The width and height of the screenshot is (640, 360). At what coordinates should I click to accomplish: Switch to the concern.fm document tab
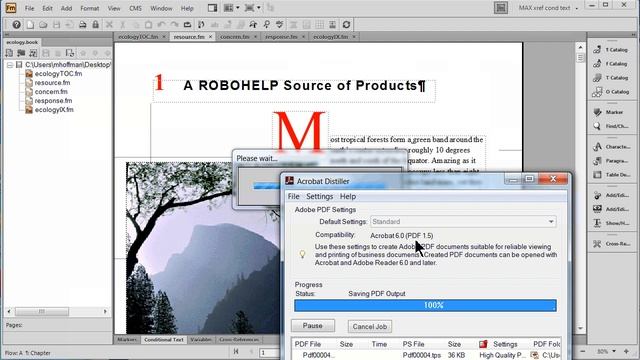point(235,37)
